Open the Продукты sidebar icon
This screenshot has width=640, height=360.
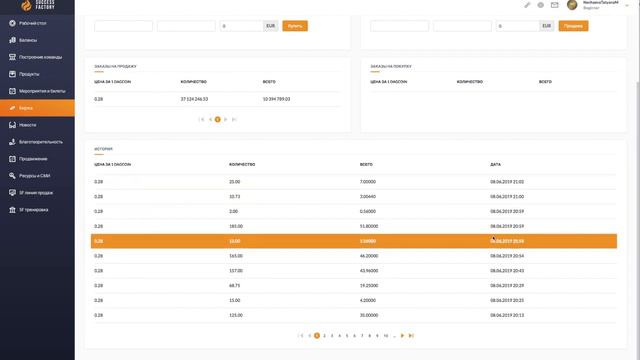coord(13,74)
